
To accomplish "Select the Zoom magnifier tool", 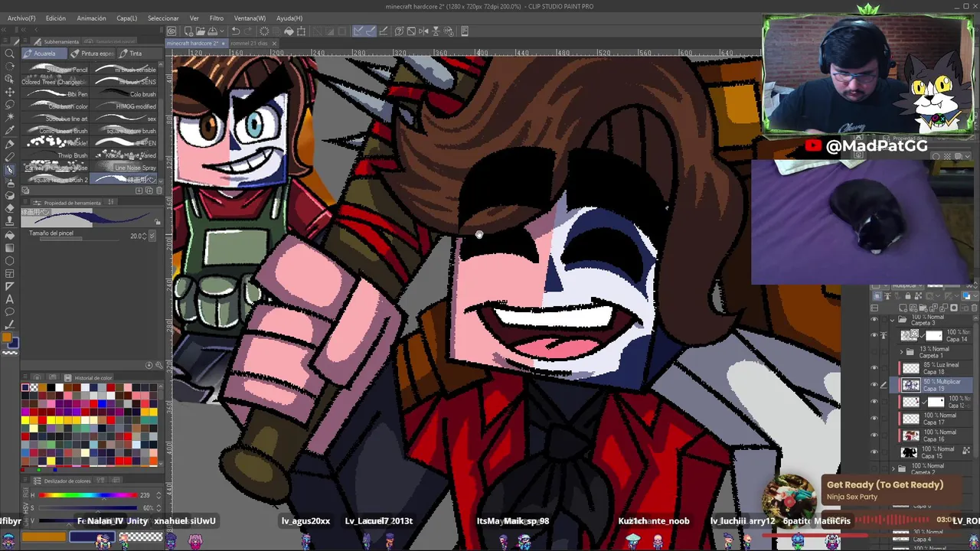I will pyautogui.click(x=10, y=54).
